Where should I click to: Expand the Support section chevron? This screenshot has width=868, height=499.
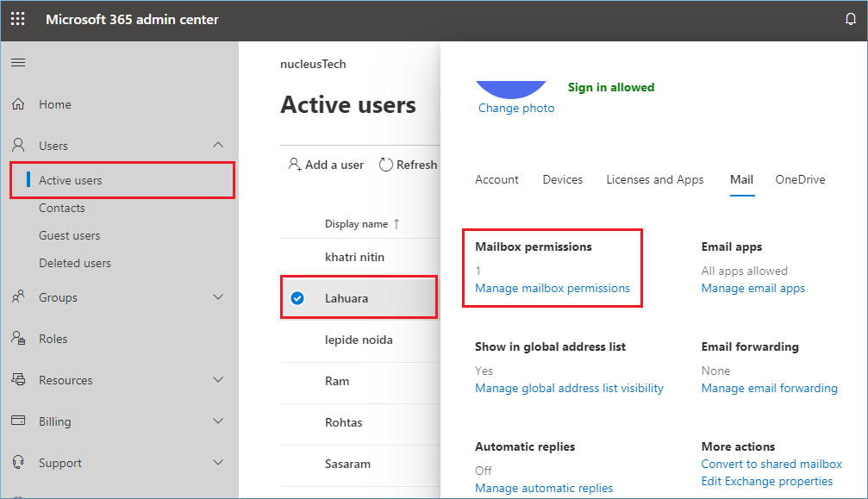[x=218, y=463]
